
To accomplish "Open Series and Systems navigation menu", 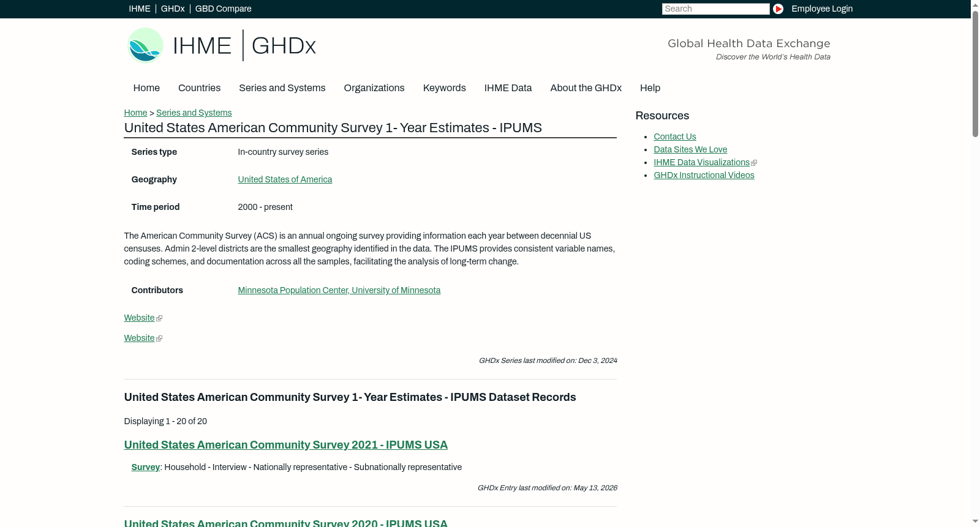I will click(x=282, y=88).
